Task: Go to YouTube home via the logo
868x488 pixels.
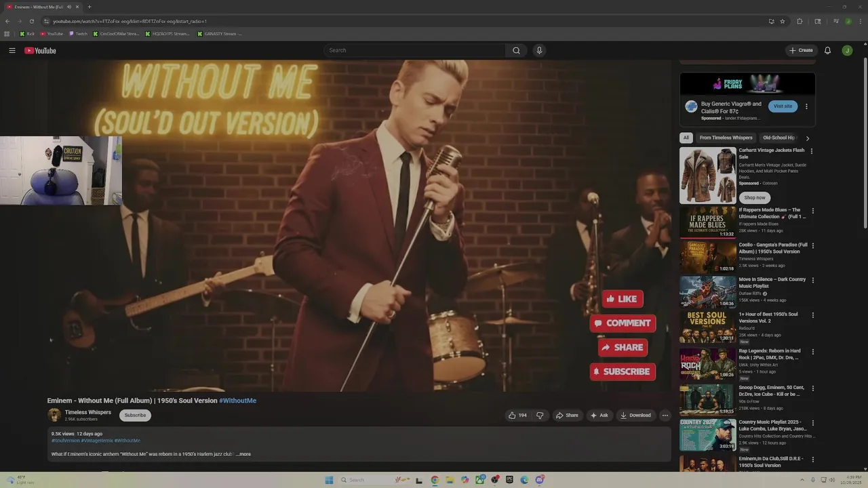Action: (x=40, y=51)
